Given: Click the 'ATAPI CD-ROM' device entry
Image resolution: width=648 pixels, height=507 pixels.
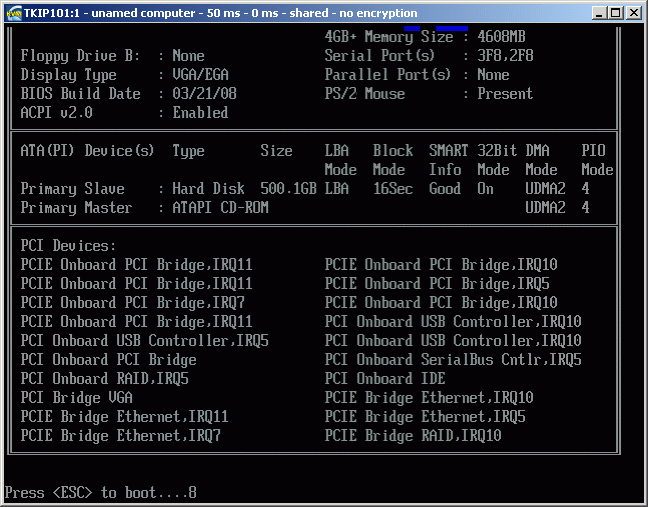Looking at the screenshot, I should pyautogui.click(x=220, y=208).
